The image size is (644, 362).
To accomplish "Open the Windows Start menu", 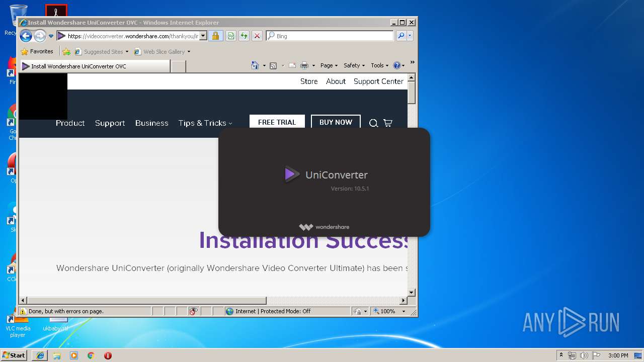I will (14, 355).
